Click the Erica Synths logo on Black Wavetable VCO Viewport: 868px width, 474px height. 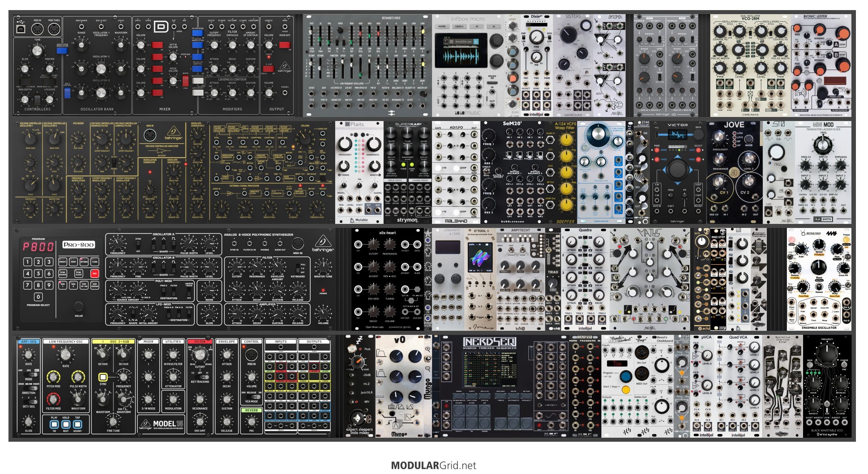(827, 434)
